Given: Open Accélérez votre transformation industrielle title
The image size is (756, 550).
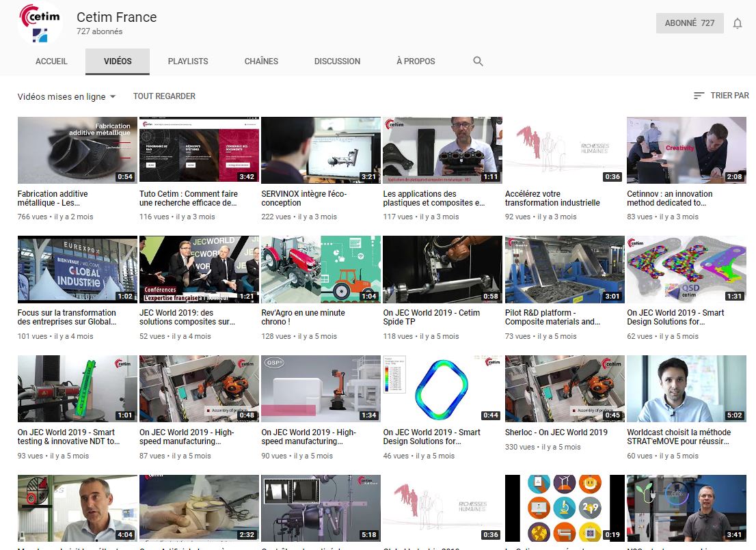Looking at the screenshot, I should (x=552, y=198).
